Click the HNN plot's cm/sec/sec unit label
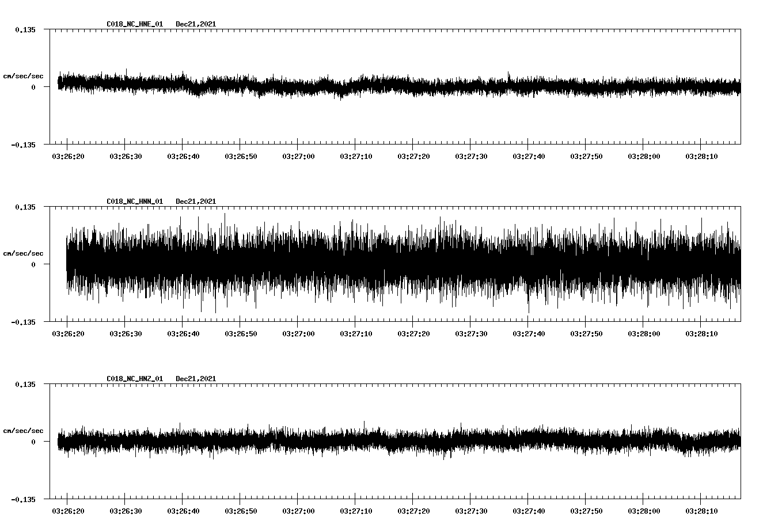Screen dimensions: 782x532 coord(23,253)
